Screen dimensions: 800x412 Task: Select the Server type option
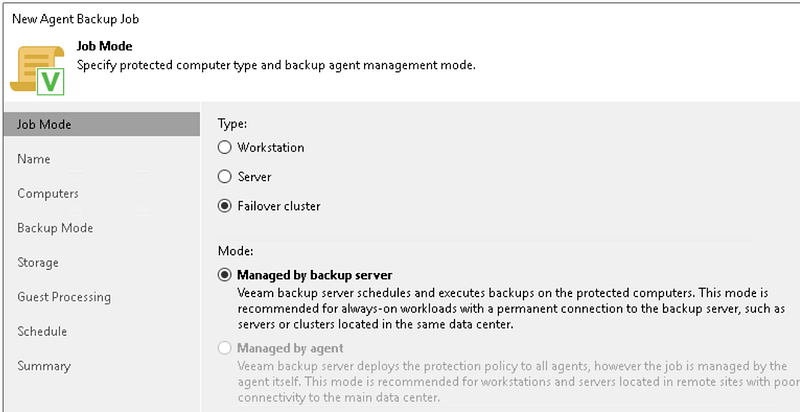224,177
